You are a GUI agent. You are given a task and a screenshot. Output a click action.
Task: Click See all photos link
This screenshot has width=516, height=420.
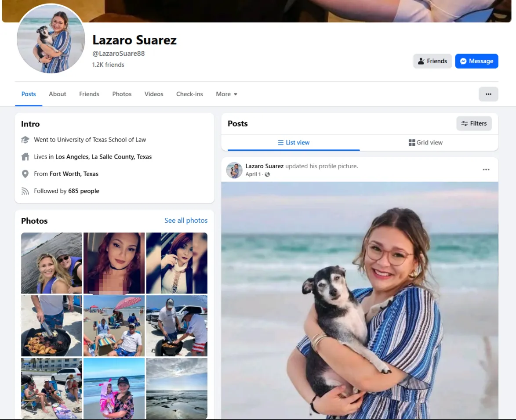[186, 221]
